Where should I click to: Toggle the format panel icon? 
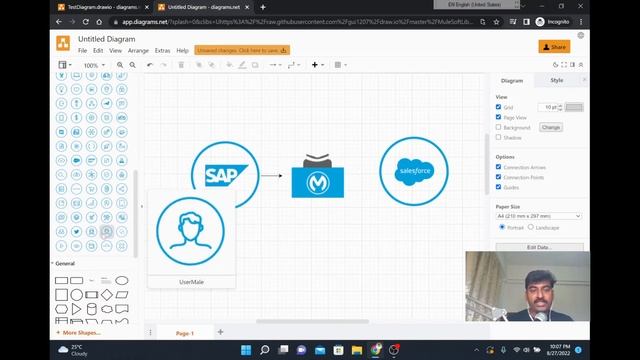[x=572, y=65]
